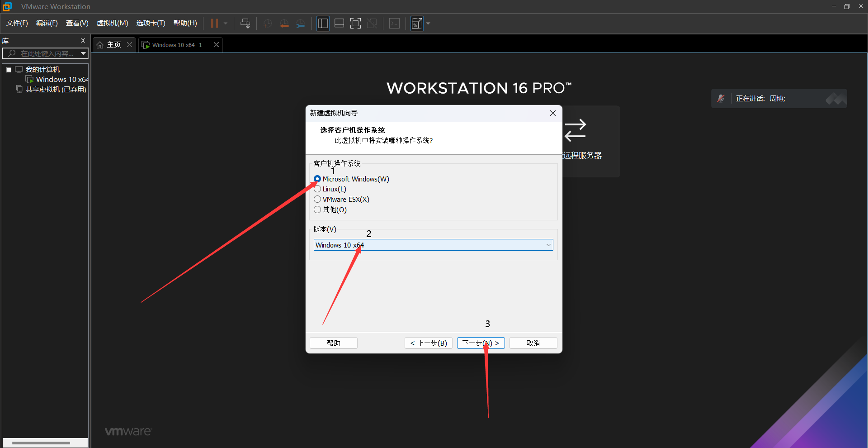Screen dimensions: 868x448
Task: Open the 帮助(H) menu
Action: click(x=185, y=23)
